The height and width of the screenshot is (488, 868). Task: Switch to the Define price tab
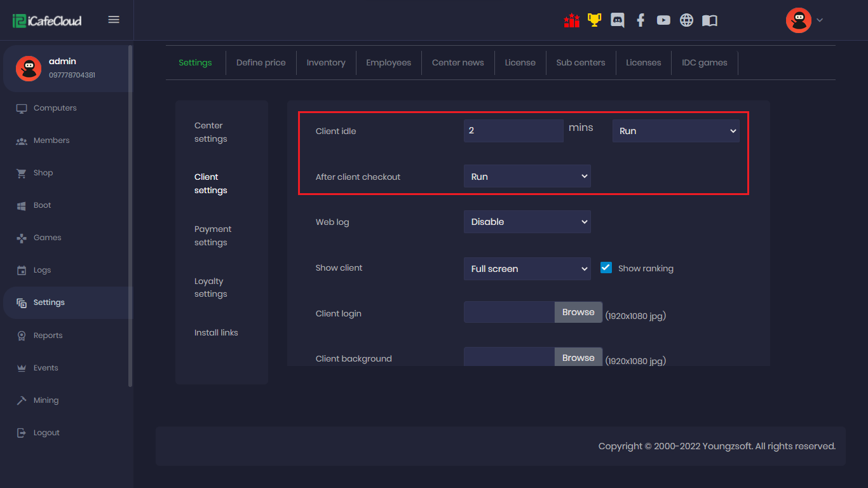[x=261, y=63]
